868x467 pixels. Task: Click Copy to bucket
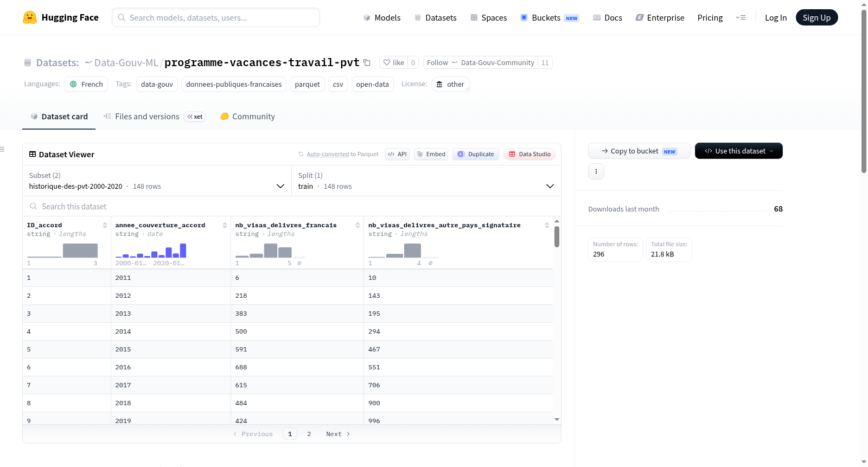639,151
